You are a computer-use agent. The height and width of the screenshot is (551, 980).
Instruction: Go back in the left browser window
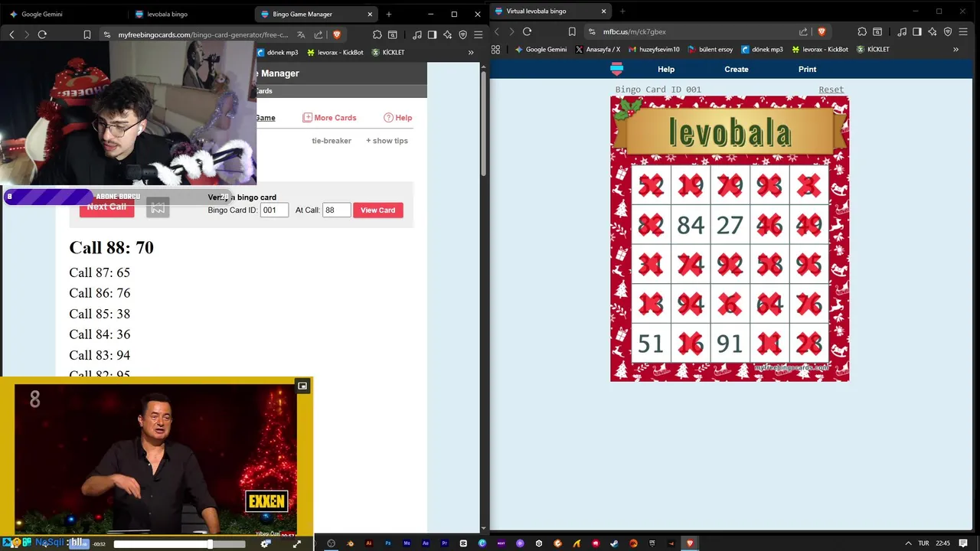pyautogui.click(x=11, y=34)
